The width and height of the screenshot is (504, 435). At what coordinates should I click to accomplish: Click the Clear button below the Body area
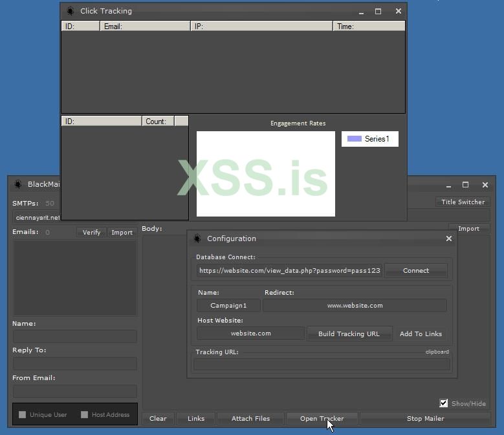coord(158,419)
